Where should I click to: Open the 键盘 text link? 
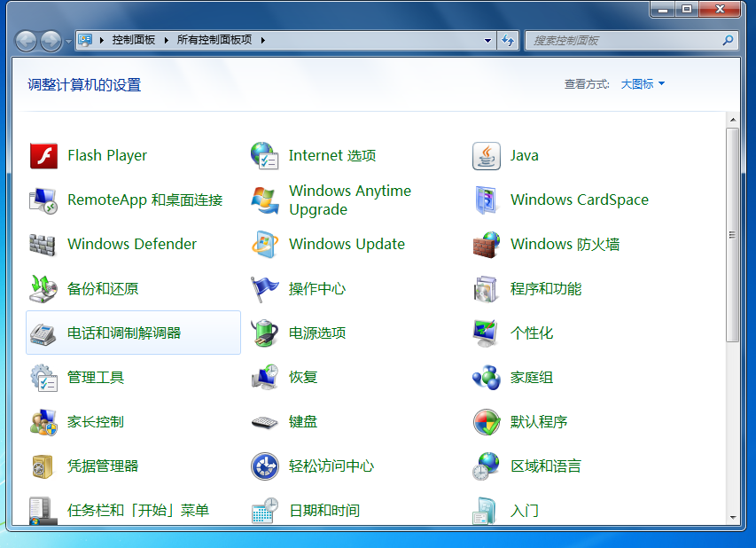(303, 422)
